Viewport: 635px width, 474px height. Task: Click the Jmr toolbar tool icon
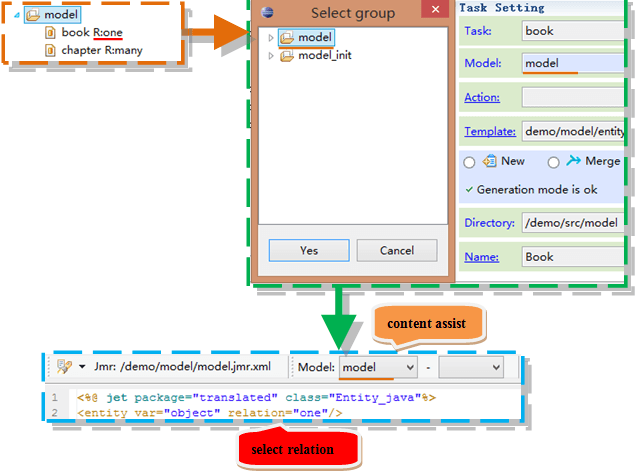64,367
